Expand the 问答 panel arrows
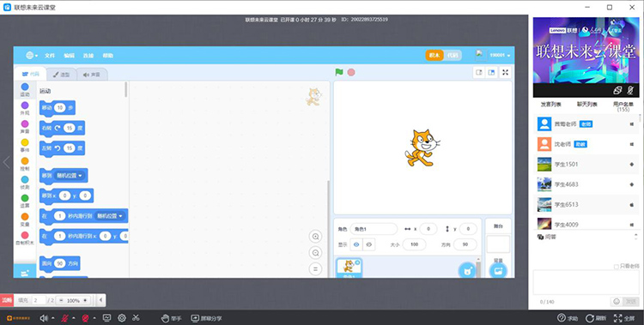The image size is (644, 325). [636, 237]
